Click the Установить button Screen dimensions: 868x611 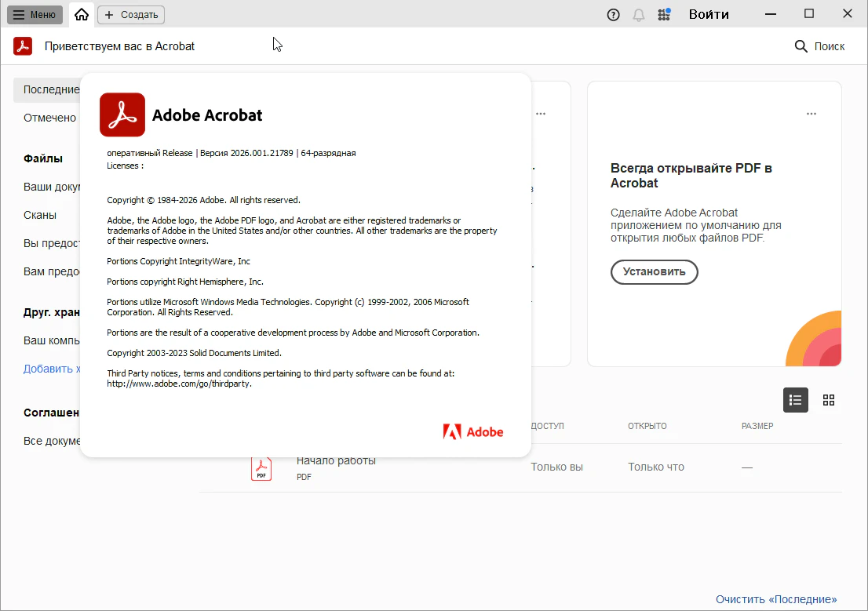point(654,271)
